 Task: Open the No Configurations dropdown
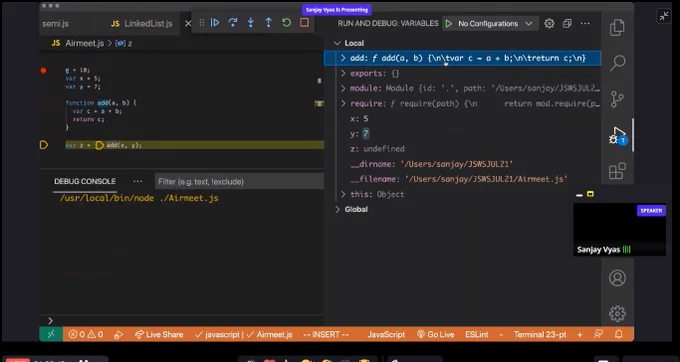tap(495, 23)
